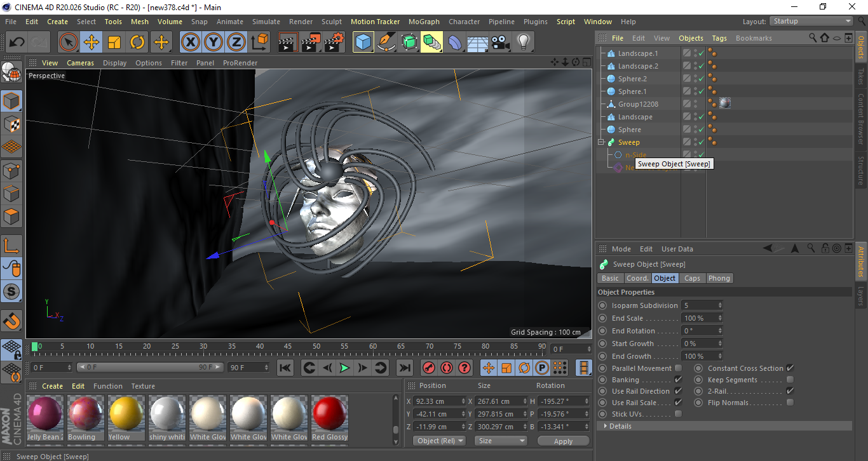Toggle Z axis lock
This screenshot has height=461, width=868.
click(x=236, y=43)
